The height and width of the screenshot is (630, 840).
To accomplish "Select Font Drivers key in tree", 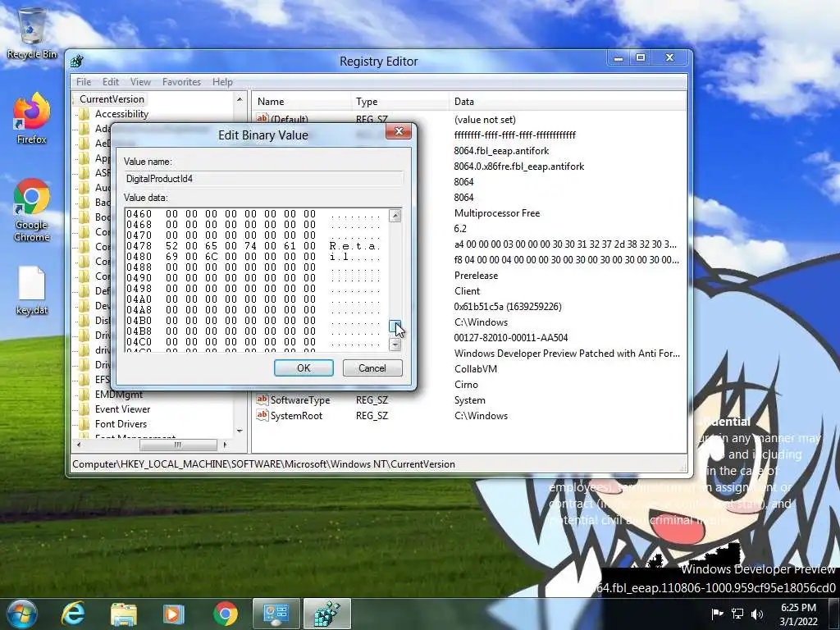I will (121, 424).
